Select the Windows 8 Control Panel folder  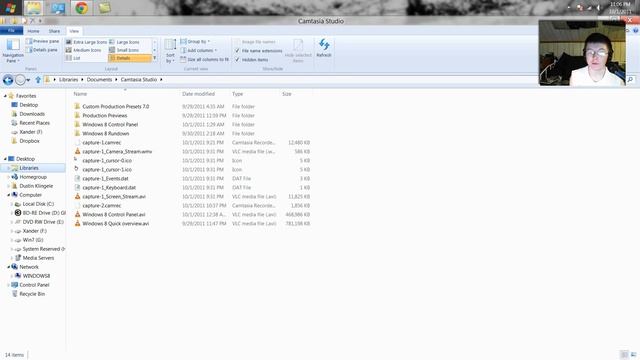point(110,124)
